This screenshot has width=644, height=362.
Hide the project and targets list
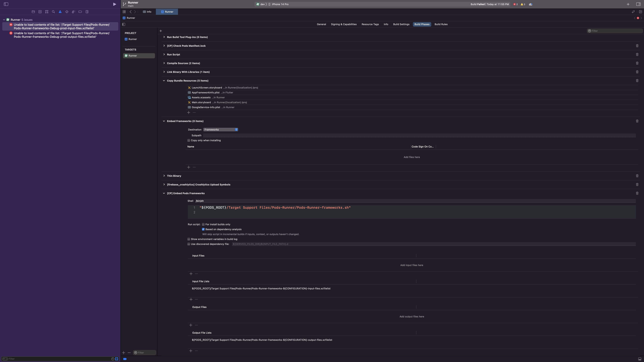pos(124,24)
